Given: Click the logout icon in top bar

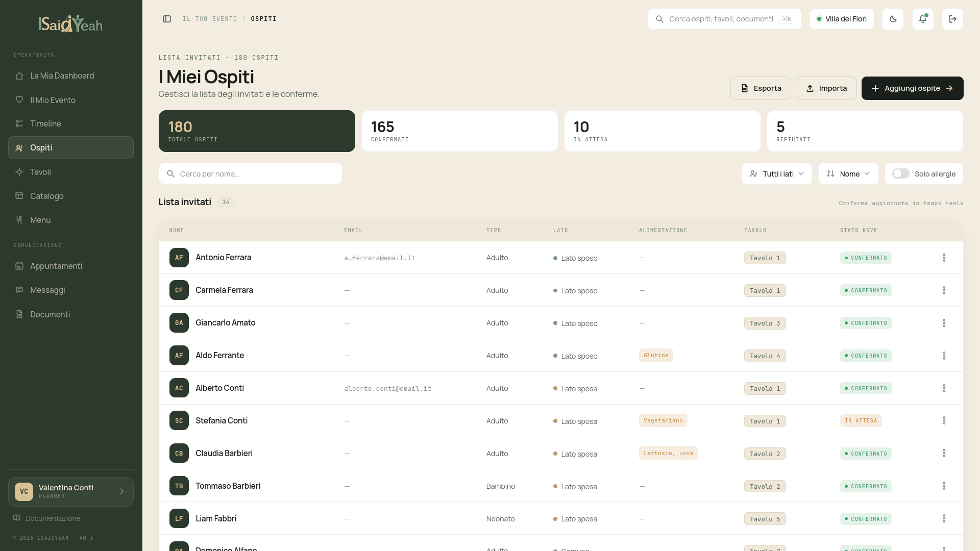Looking at the screenshot, I should coord(952,19).
